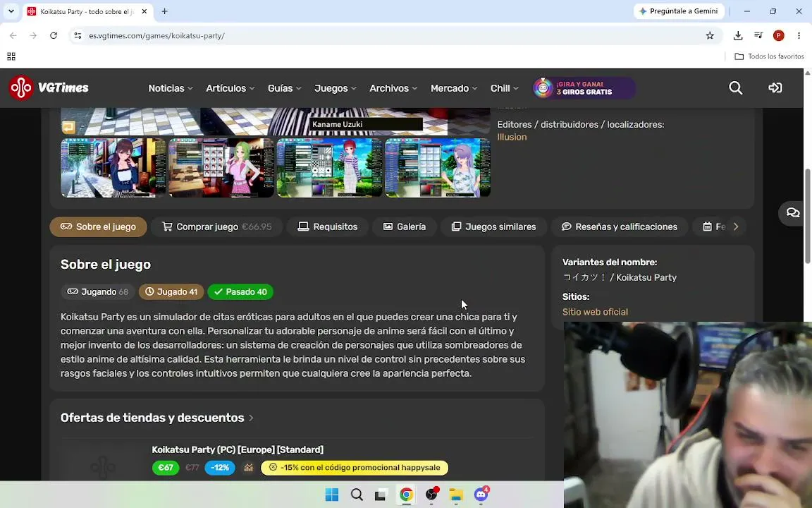812x508 pixels.
Task: Open Todos los favoritos folder
Action: coord(770,56)
